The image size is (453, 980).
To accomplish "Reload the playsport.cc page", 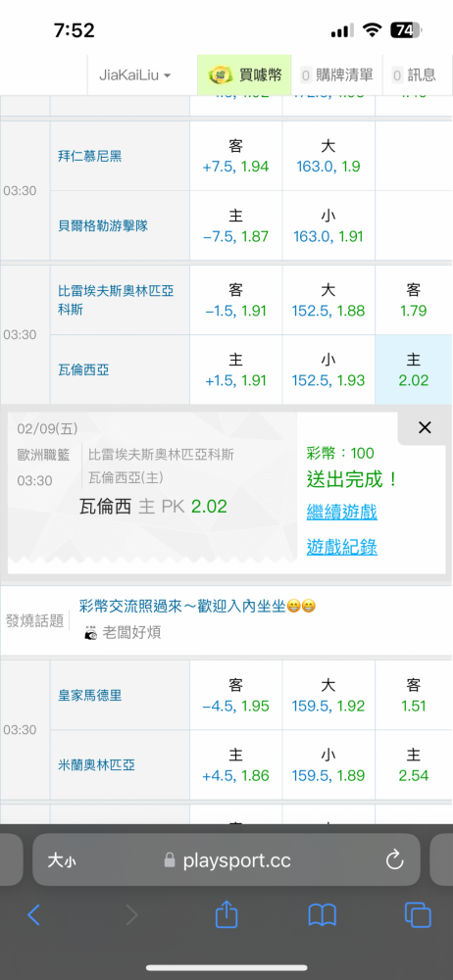I will pyautogui.click(x=395, y=860).
